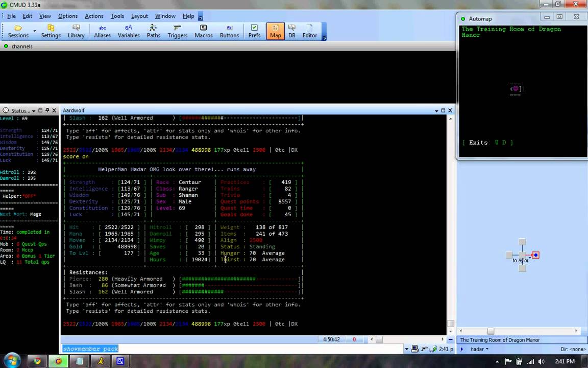Viewport: 588px width, 368px height.
Task: Click the Training Room of Dragon Manor field
Action: pyautogui.click(x=522, y=340)
